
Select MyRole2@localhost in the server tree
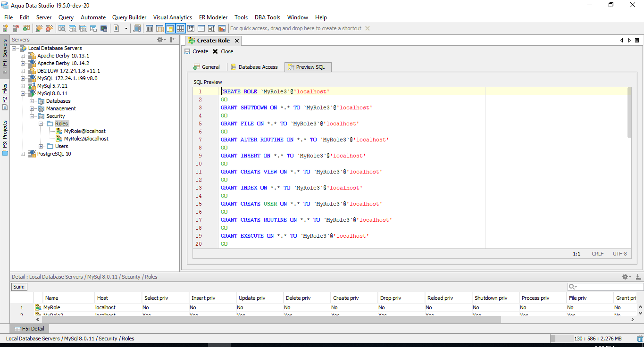[x=86, y=139]
